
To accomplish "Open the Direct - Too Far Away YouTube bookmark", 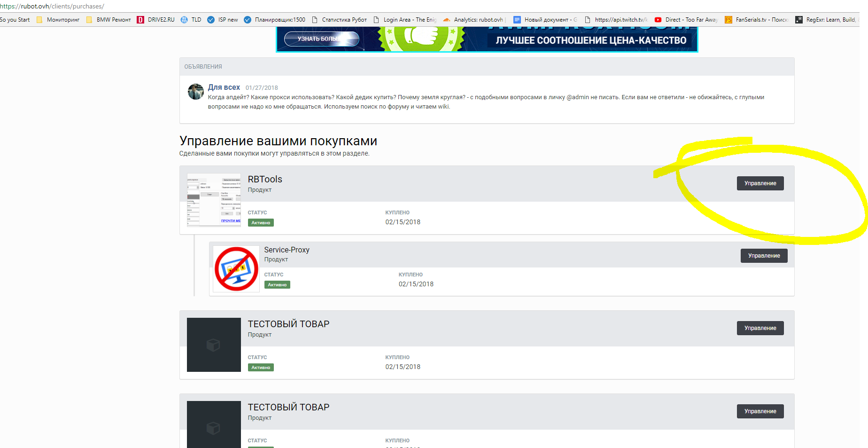I will coord(686,20).
